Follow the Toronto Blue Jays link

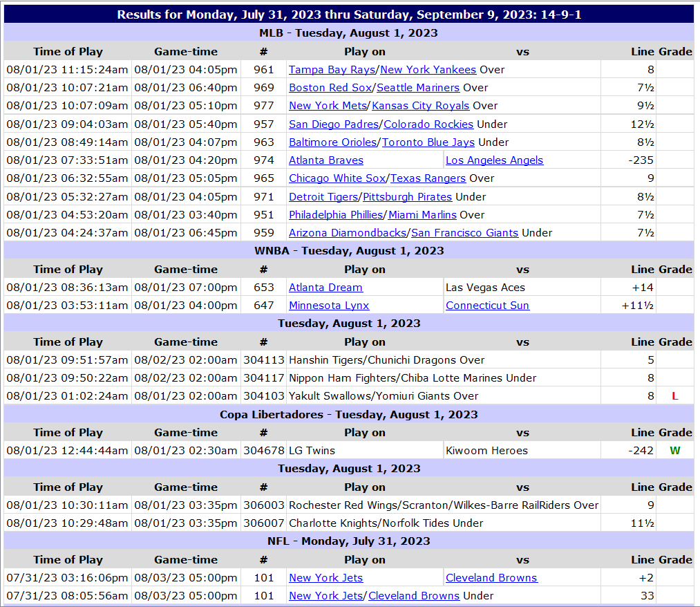[428, 142]
